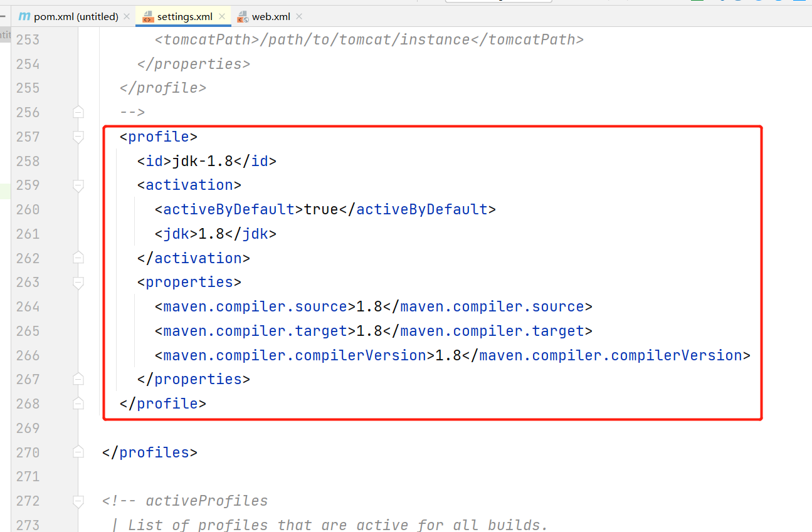This screenshot has width=812, height=532.
Task: Toggle the fold end marker at line 267
Action: click(78, 378)
